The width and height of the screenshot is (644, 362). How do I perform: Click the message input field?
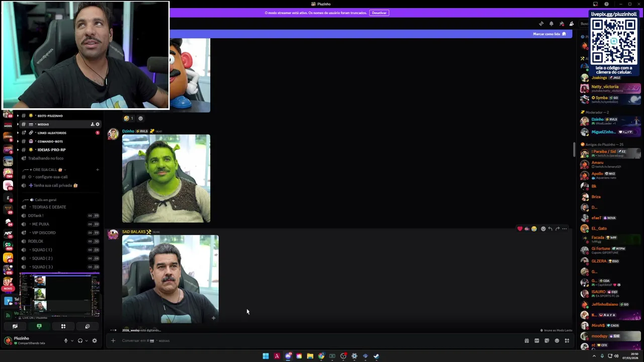[317, 340]
